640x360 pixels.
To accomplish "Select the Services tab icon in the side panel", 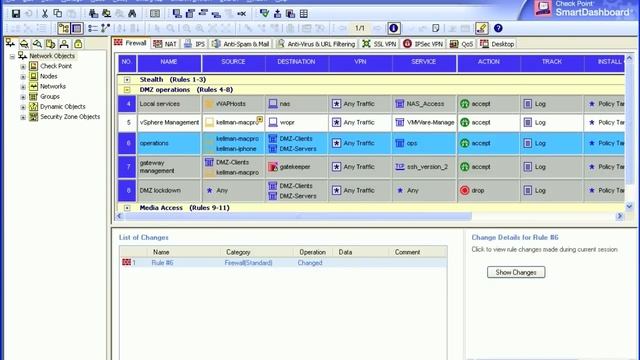I will click(24, 43).
